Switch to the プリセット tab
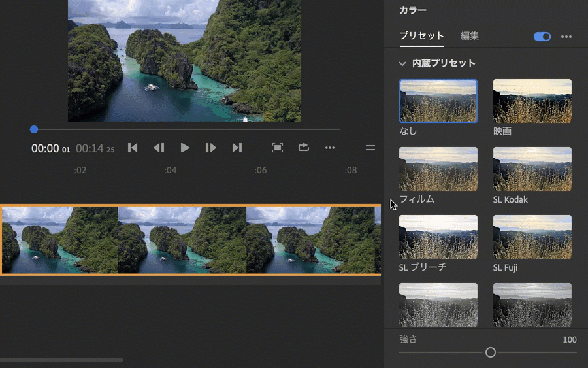Image resolution: width=588 pixels, height=368 pixels. click(x=421, y=36)
